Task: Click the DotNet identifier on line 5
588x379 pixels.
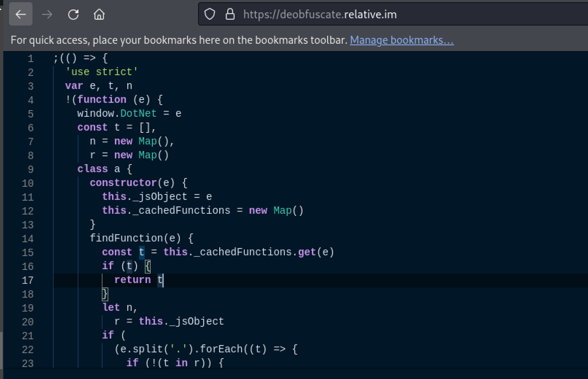Action: coord(138,113)
